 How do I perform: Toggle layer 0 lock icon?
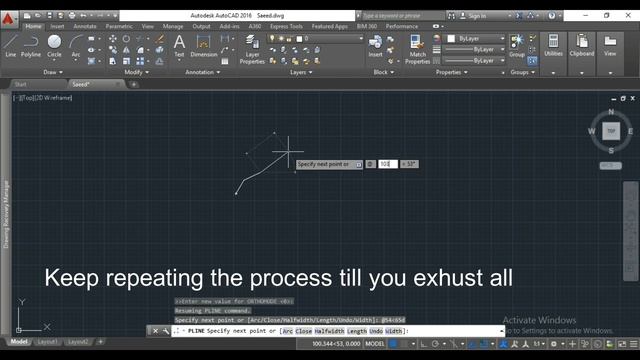pyautogui.click(x=289, y=39)
